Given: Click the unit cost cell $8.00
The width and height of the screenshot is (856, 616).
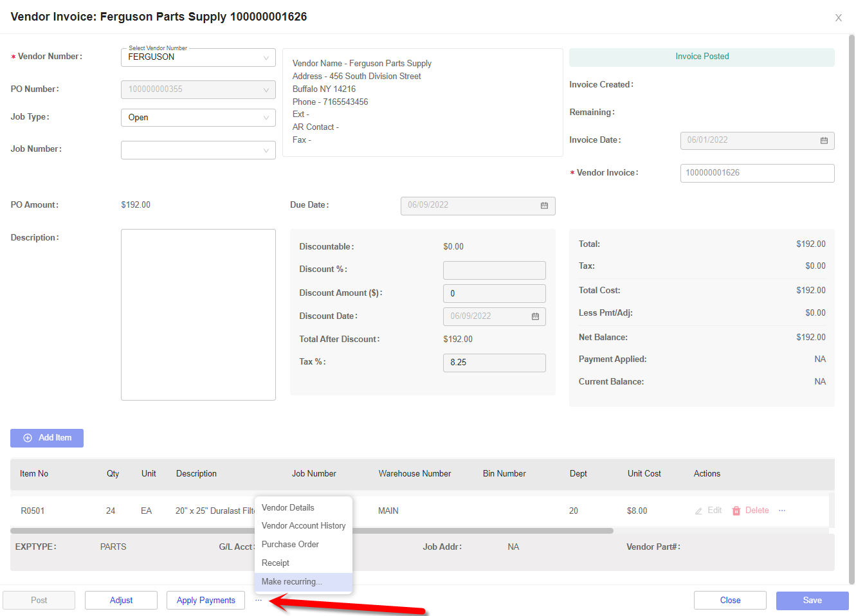Looking at the screenshot, I should 637,511.
